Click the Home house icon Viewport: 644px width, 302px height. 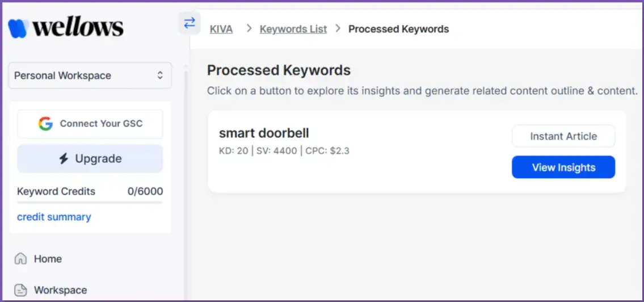[21, 259]
